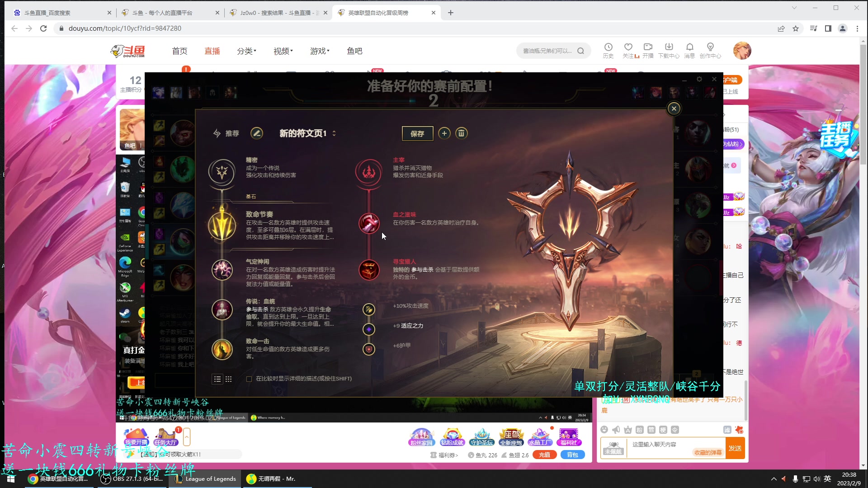Choose the +10% attack speed stat shard
The width and height of the screenshot is (868, 488).
369,310
